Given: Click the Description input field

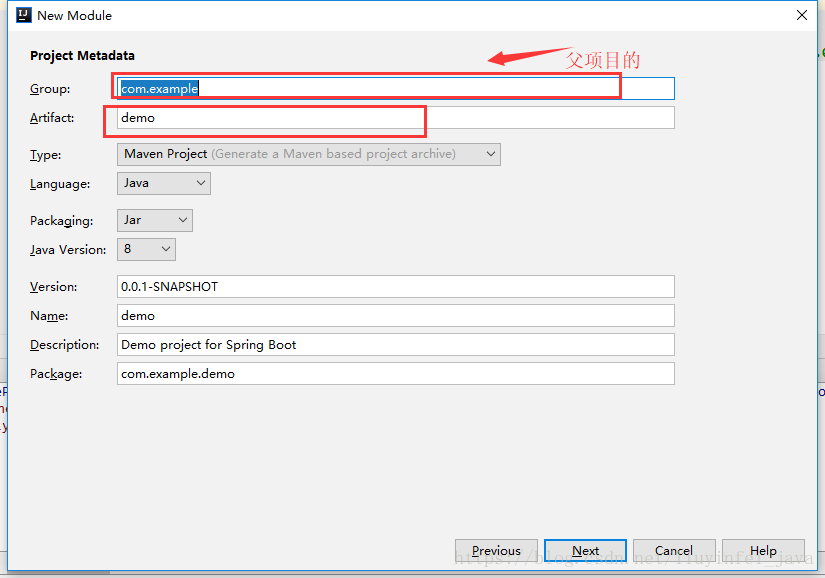Looking at the screenshot, I should 395,344.
